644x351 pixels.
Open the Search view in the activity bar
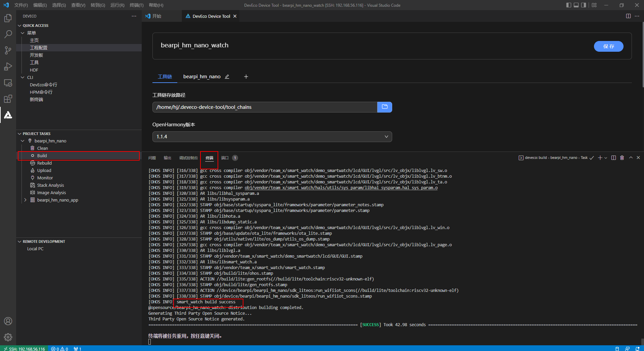tap(8, 34)
